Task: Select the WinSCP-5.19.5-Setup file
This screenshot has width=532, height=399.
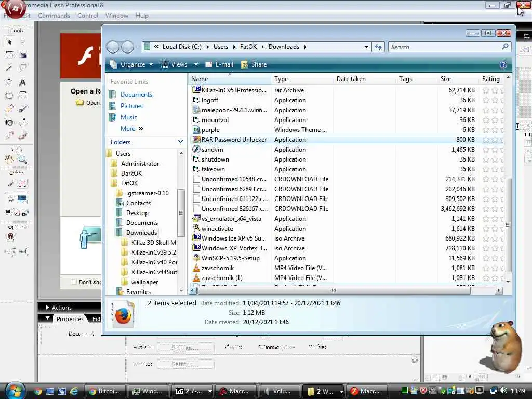Action: [x=230, y=258]
